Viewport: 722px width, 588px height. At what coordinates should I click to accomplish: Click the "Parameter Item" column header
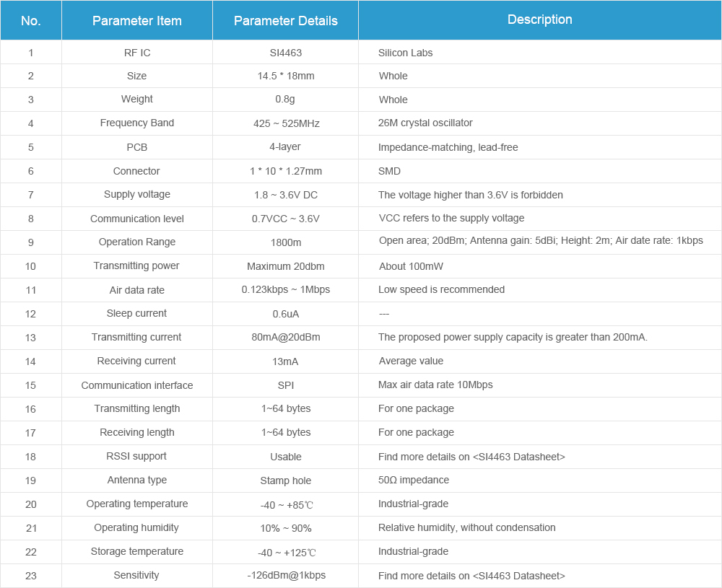coord(137,21)
